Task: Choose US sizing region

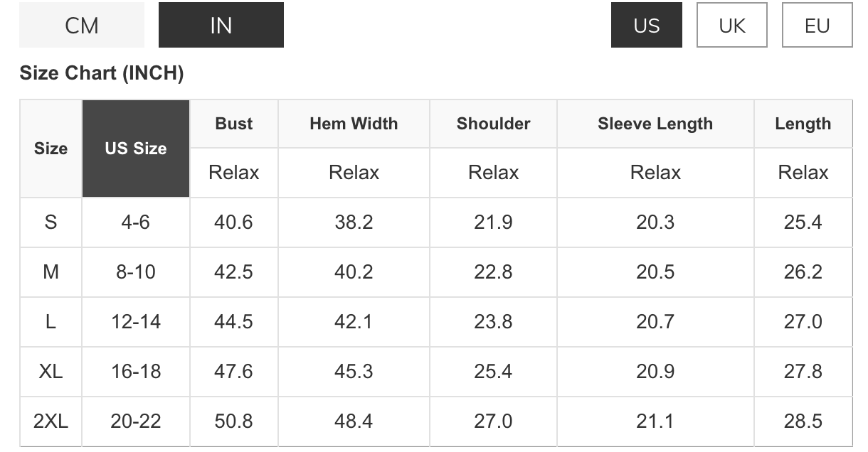Action: (646, 26)
